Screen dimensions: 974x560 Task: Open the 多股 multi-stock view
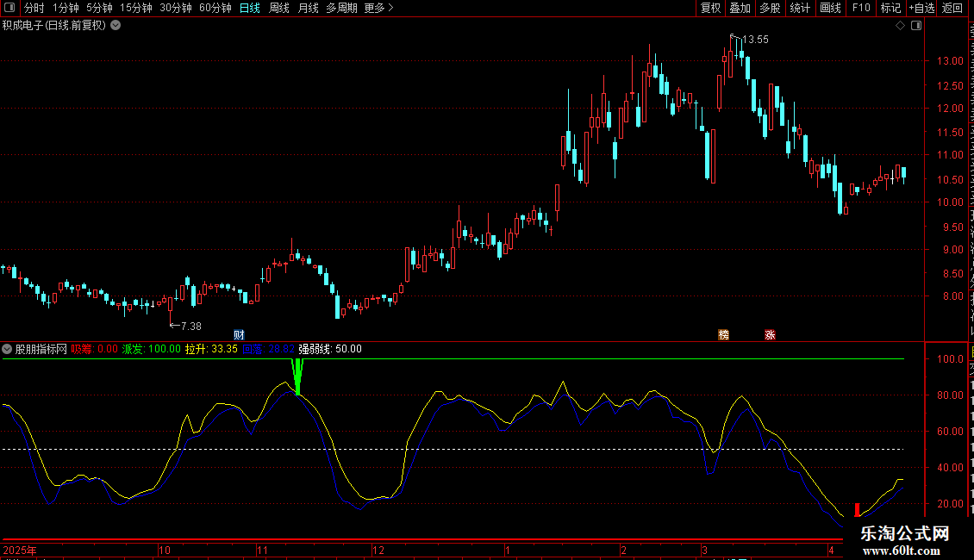point(770,8)
